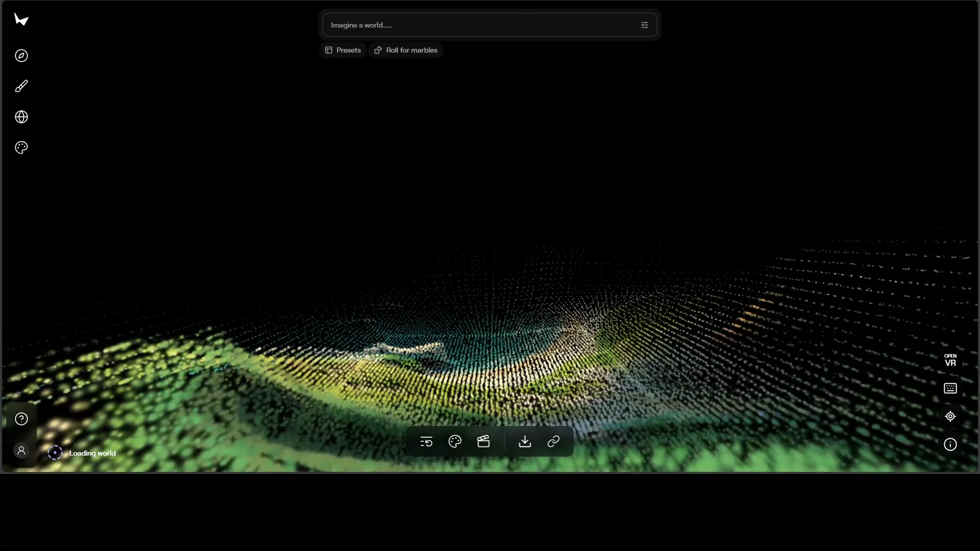This screenshot has width=980, height=551.
Task: Open the globe world browser
Action: tap(21, 117)
